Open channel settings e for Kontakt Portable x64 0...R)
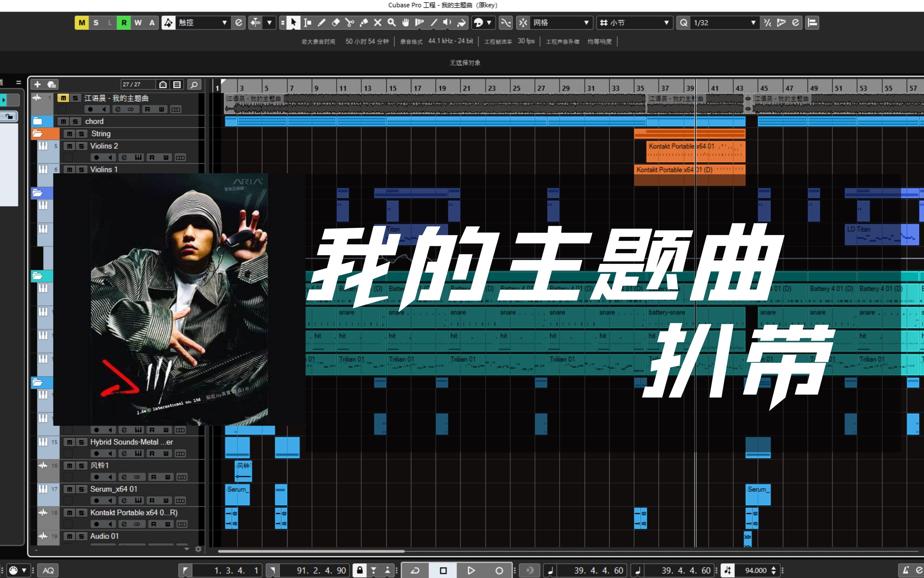This screenshot has height=578, width=924. (124, 524)
